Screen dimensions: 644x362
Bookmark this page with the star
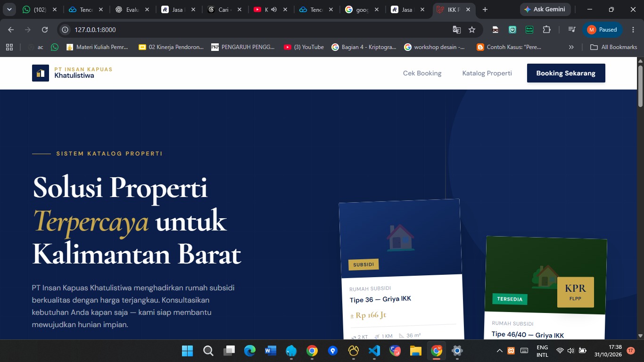click(472, 30)
